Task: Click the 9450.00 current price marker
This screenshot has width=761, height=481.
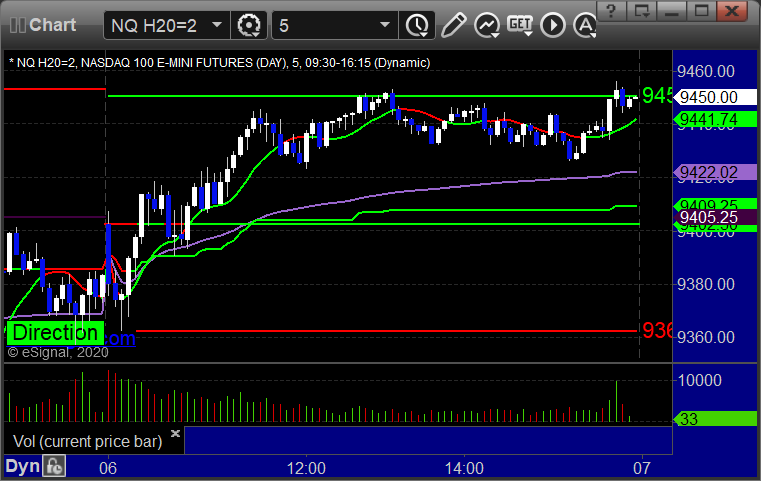Action: click(715, 97)
